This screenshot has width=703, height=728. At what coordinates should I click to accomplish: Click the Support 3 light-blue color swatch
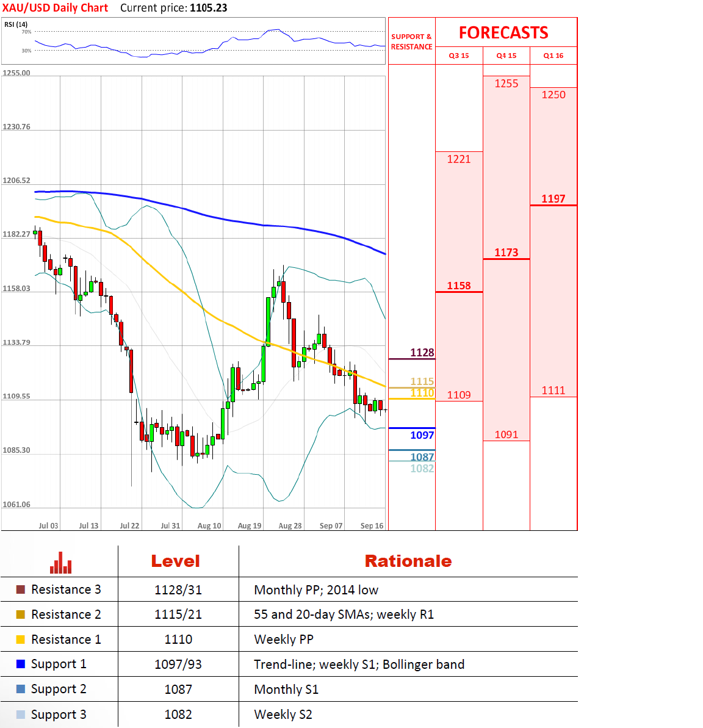(20, 715)
